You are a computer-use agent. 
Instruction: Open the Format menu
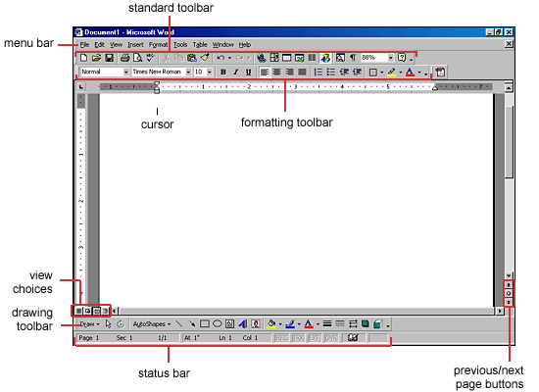pos(158,45)
